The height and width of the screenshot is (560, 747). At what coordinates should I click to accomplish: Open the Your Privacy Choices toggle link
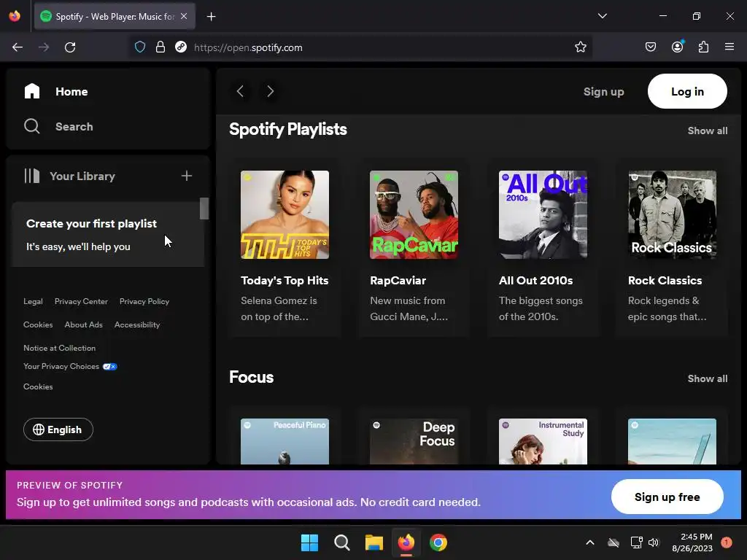pos(71,366)
